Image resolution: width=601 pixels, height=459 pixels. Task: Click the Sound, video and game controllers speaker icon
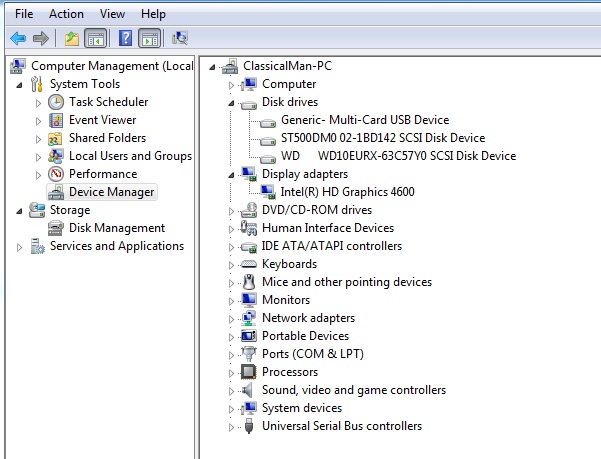point(248,390)
